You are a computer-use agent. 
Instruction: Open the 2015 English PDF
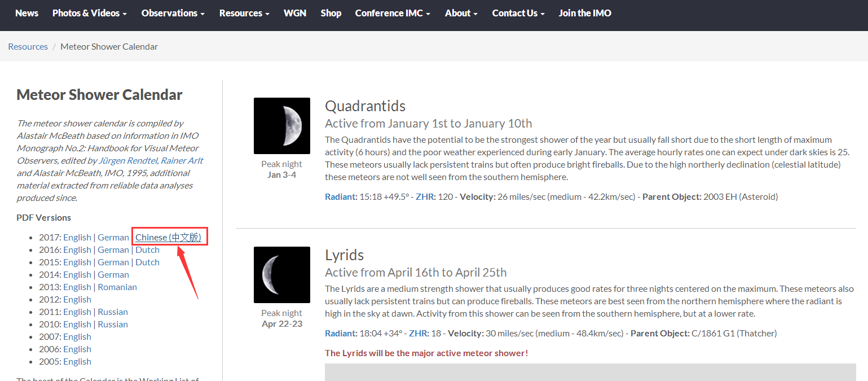pyautogui.click(x=77, y=262)
